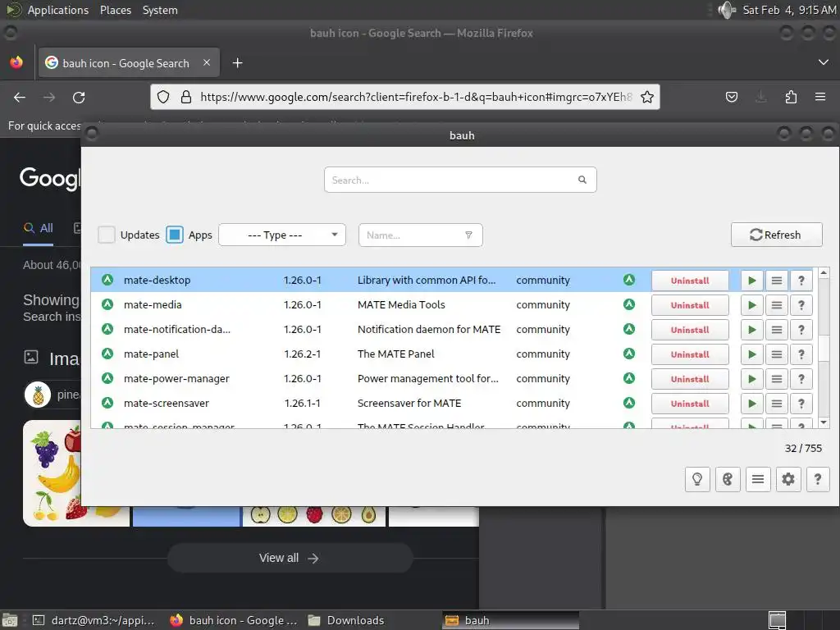
Task: Switch to Google All results tab
Action: [38, 228]
